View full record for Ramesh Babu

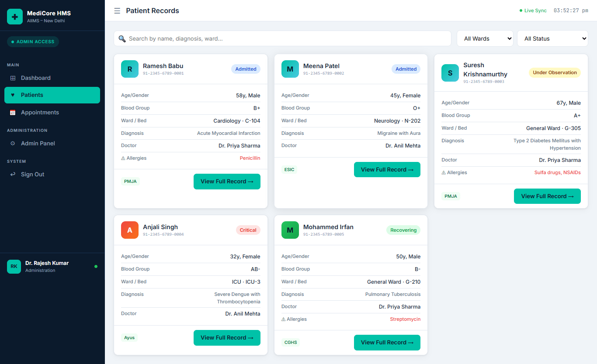click(x=227, y=182)
